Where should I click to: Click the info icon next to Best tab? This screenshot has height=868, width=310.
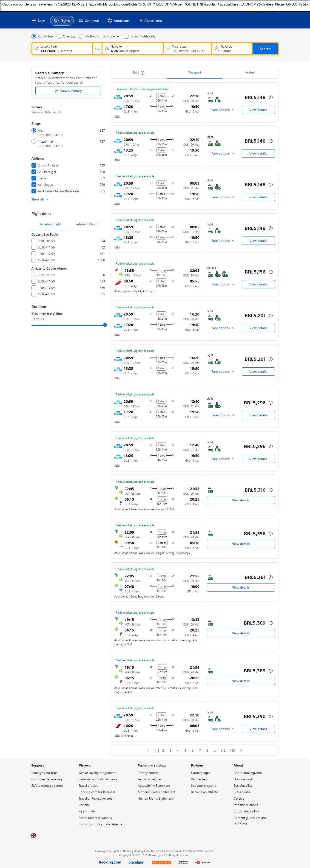click(142, 73)
